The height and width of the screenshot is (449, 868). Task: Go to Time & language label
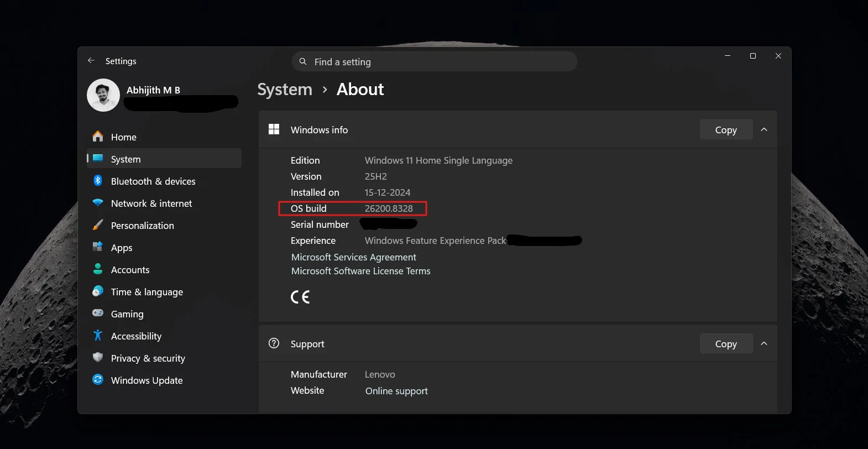[x=147, y=292]
